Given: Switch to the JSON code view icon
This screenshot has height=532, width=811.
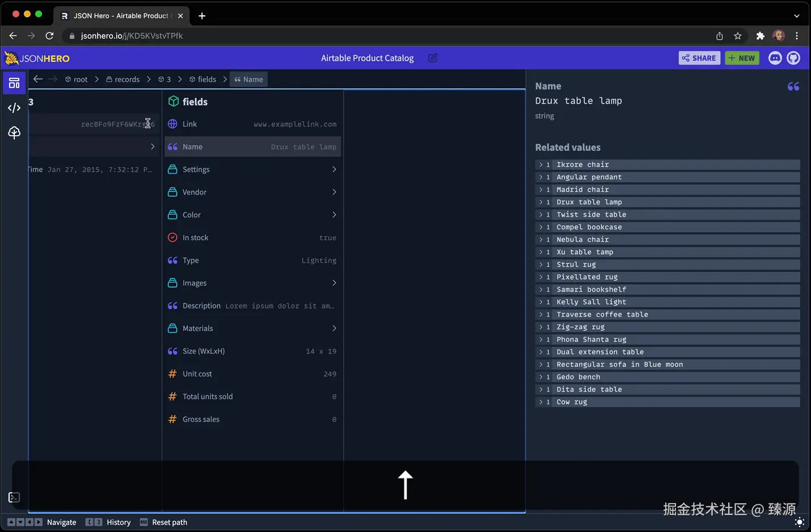Looking at the screenshot, I should click(14, 108).
